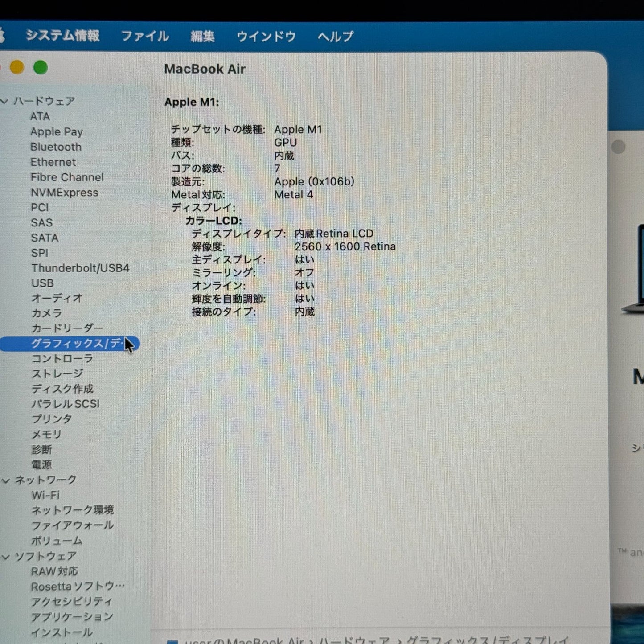Open the ウインドウ menu
Image resolution: width=644 pixels, height=644 pixels.
pyautogui.click(x=266, y=36)
